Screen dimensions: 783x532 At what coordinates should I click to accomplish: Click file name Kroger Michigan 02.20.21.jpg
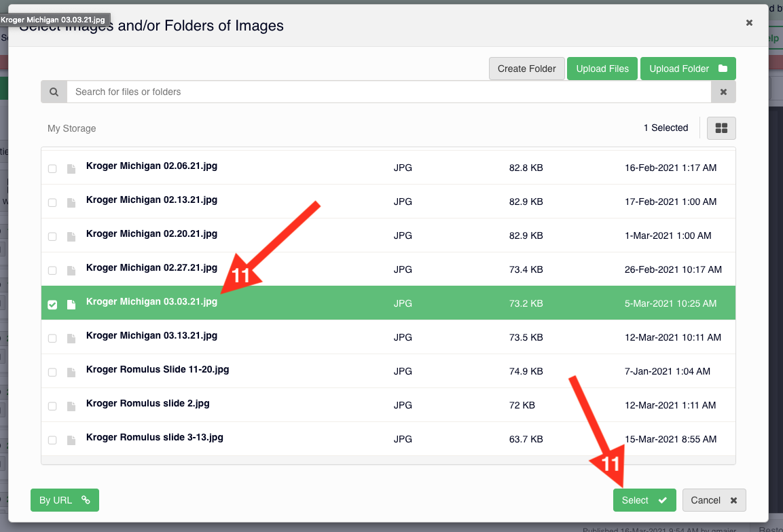[x=152, y=234]
